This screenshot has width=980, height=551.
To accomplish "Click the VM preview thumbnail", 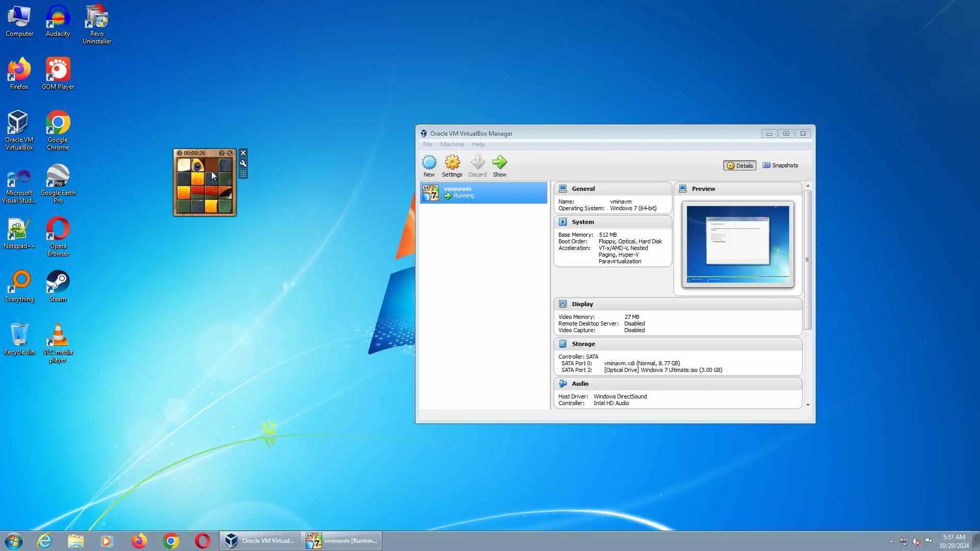I will pyautogui.click(x=738, y=244).
